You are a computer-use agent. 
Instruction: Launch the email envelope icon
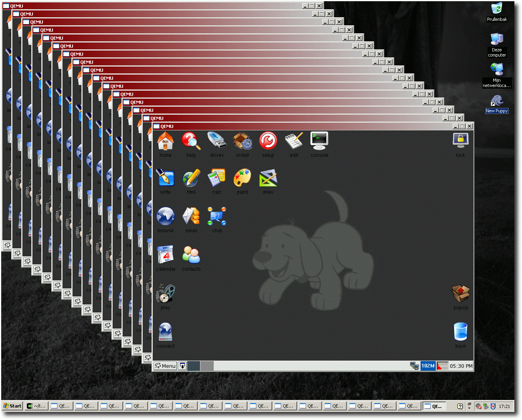191,217
